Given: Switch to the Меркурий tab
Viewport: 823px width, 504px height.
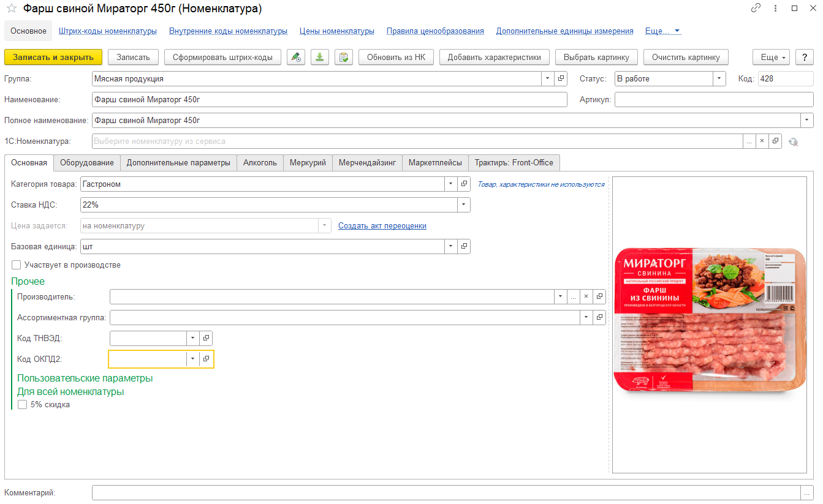Looking at the screenshot, I should [x=308, y=163].
